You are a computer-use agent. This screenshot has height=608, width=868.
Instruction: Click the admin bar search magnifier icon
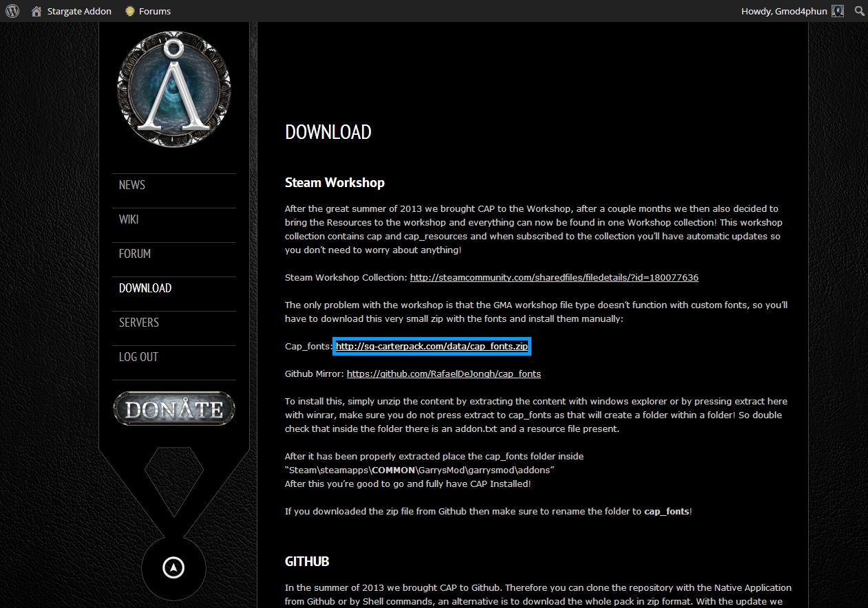click(859, 11)
